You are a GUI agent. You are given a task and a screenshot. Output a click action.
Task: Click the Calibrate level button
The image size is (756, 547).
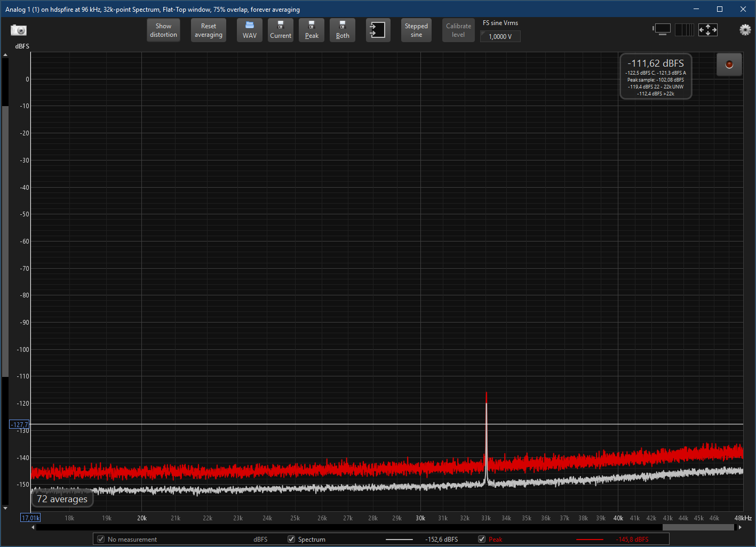click(x=458, y=30)
